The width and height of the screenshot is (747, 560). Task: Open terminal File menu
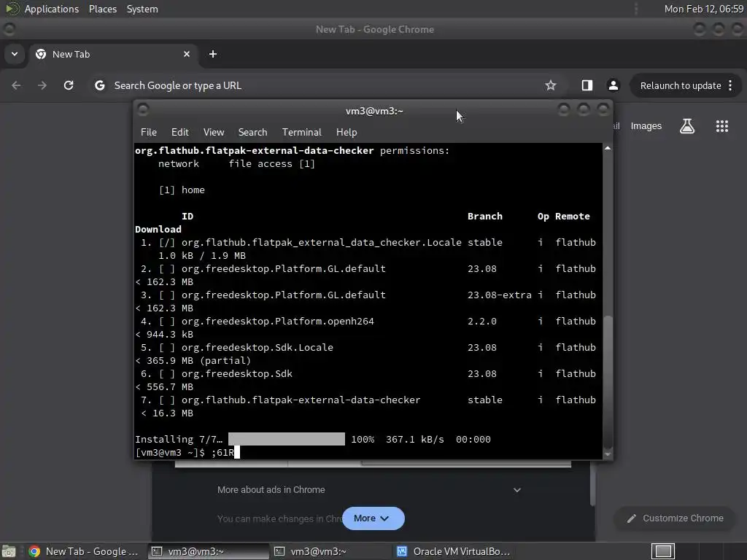149,132
